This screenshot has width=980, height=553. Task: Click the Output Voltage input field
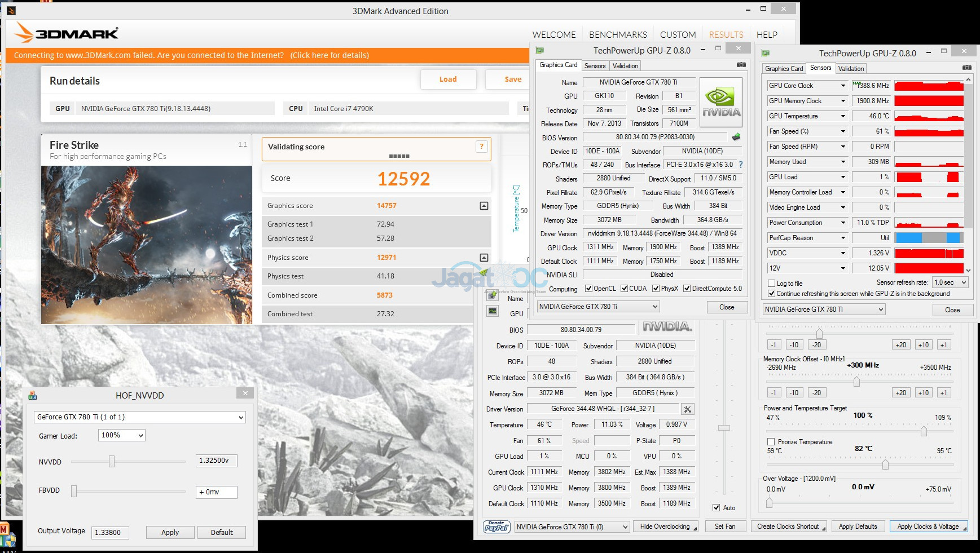[x=111, y=532]
